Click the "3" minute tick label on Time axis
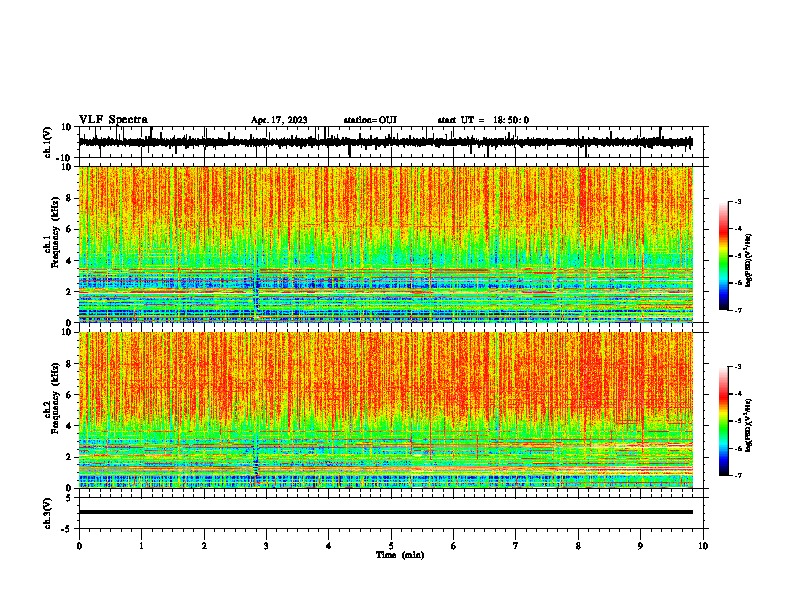 point(266,546)
